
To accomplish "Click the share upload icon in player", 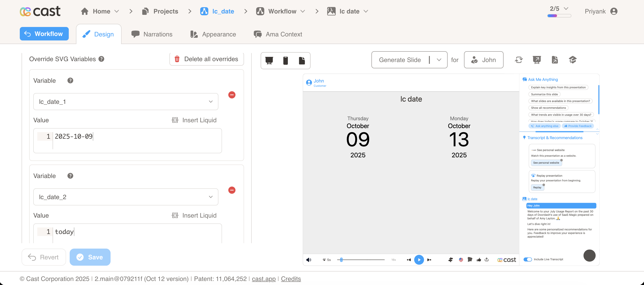I will [x=486, y=260].
